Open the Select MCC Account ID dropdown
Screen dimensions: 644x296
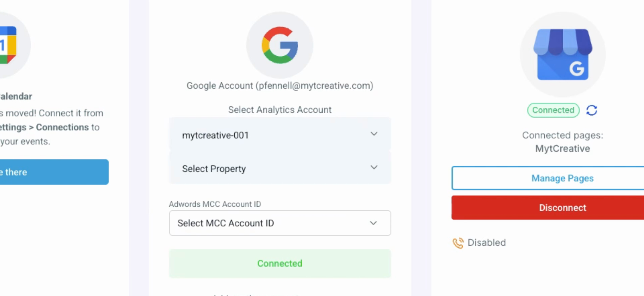click(279, 223)
